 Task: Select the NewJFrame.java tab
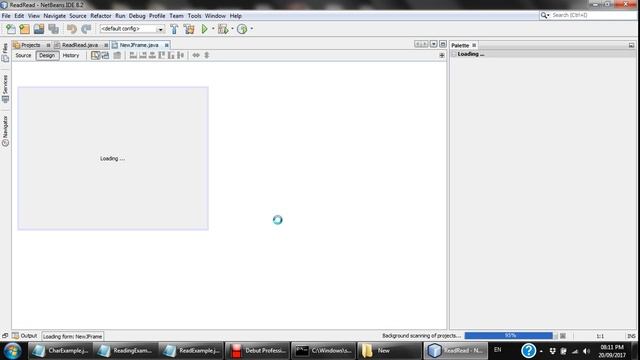[x=139, y=45]
